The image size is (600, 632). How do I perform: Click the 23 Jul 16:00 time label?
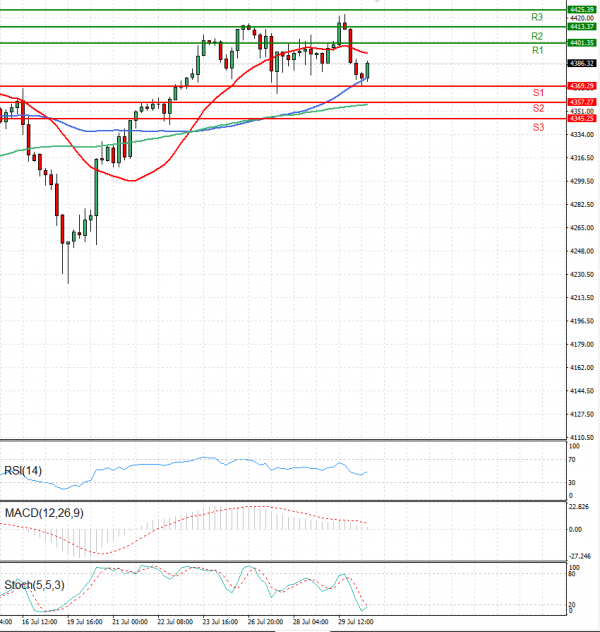tap(220, 622)
